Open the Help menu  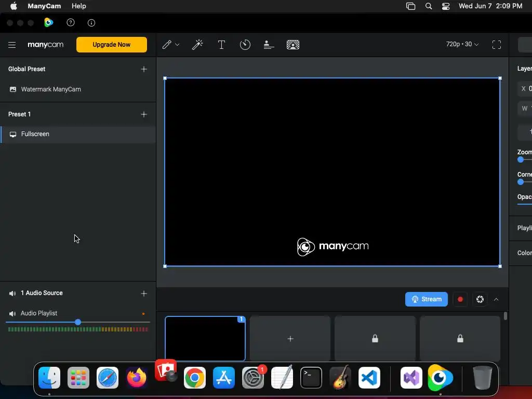(x=79, y=6)
